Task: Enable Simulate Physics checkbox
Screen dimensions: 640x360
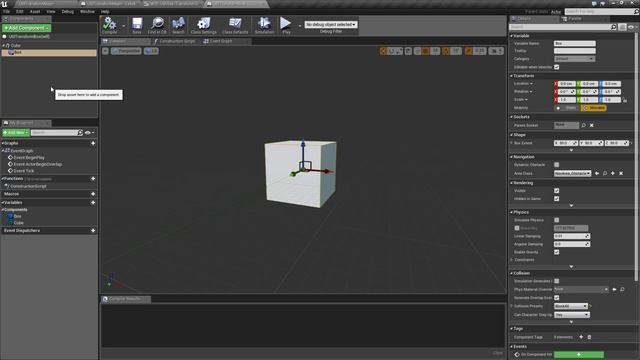Action: (x=557, y=220)
